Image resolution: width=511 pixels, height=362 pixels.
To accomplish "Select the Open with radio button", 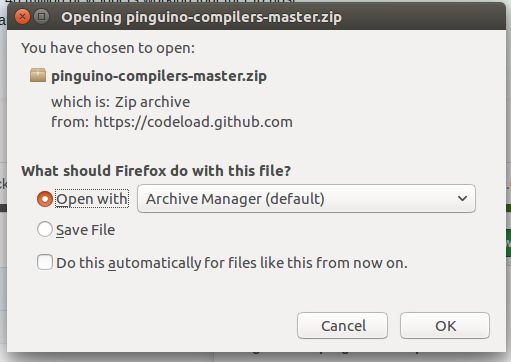I will click(45, 199).
